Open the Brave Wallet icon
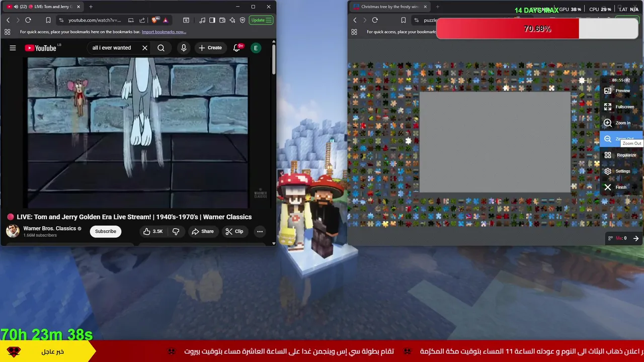The height and width of the screenshot is (362, 644). pyautogui.click(x=222, y=20)
